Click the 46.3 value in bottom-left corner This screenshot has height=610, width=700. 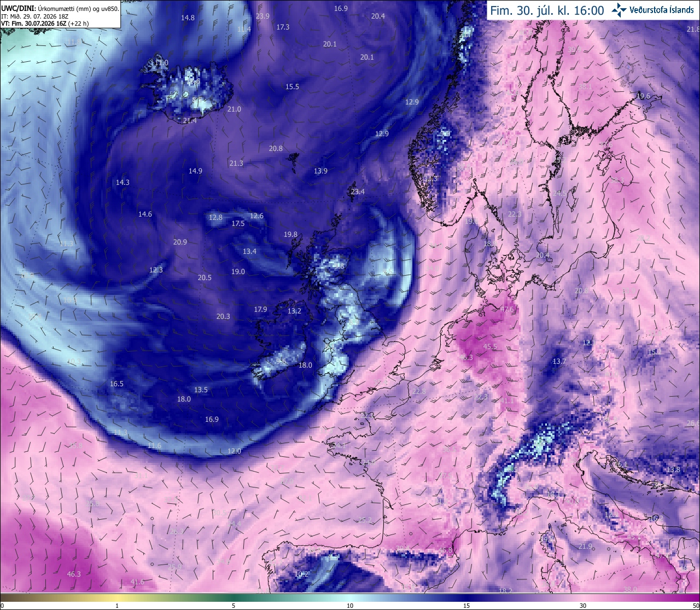coord(74,574)
